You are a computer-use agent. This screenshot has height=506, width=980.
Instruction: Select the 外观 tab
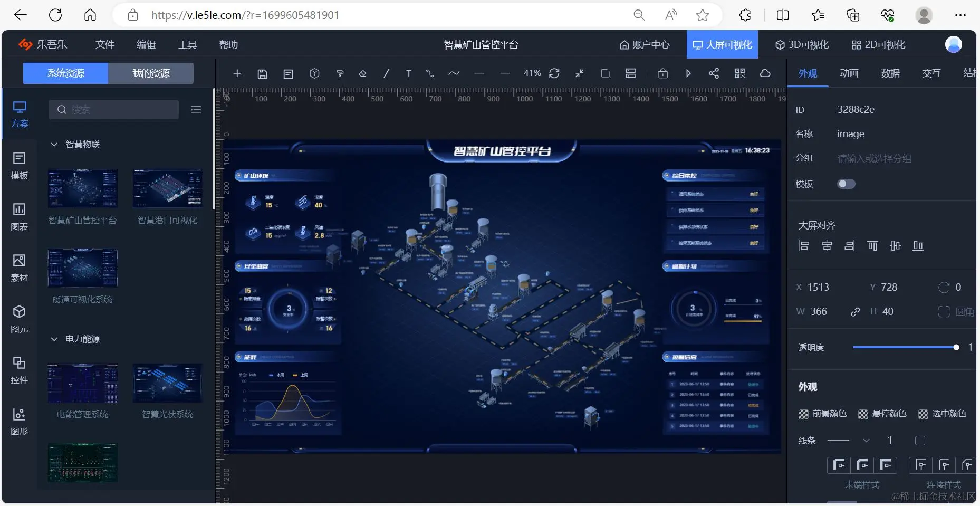808,73
